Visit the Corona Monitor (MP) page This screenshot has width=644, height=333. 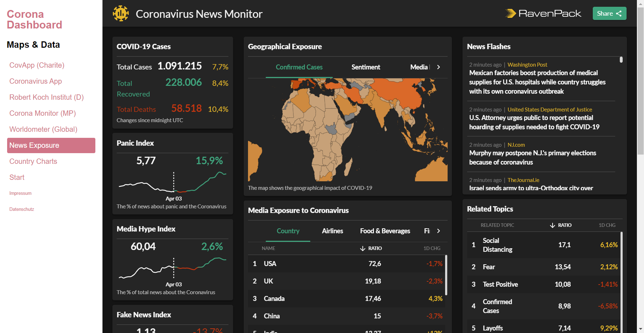tap(42, 113)
